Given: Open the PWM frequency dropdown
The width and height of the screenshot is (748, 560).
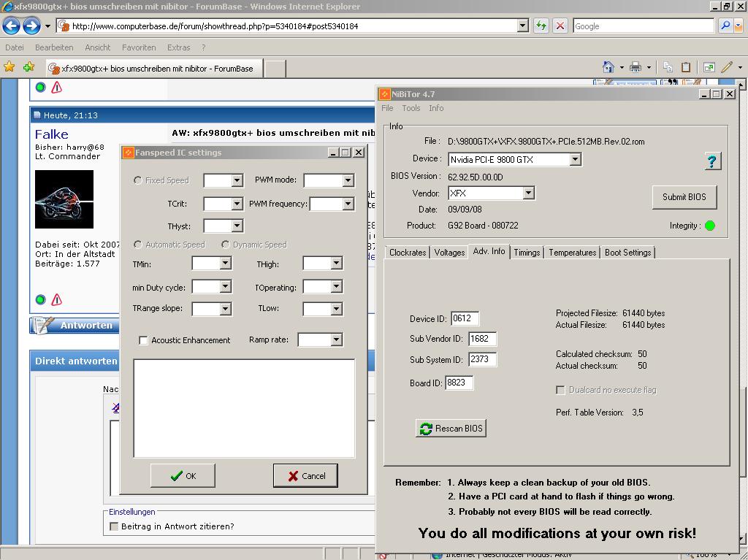Looking at the screenshot, I should coord(348,204).
